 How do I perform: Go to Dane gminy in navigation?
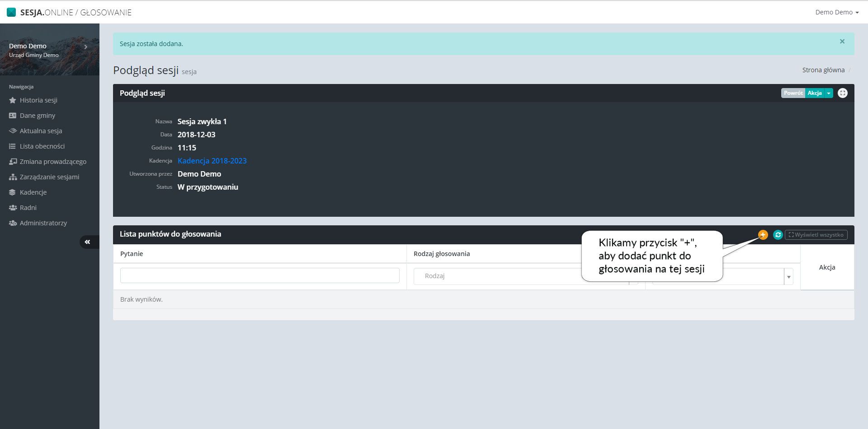(x=37, y=116)
